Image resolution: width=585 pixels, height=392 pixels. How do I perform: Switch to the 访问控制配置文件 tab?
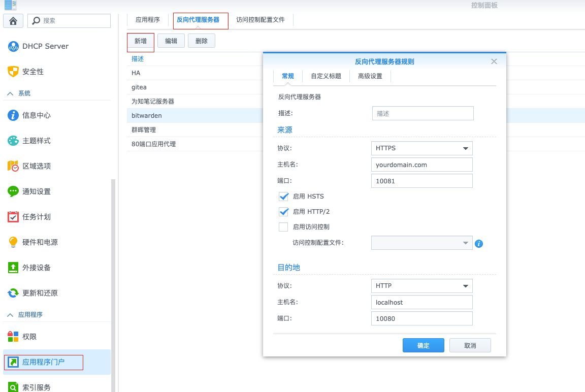tap(261, 20)
